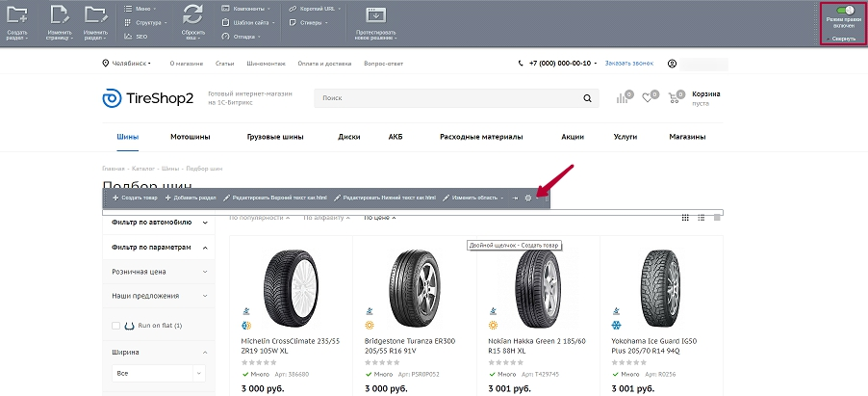Screen dimensions: 868x396
Task: Click the component settings gear icon
Action: tap(528, 198)
